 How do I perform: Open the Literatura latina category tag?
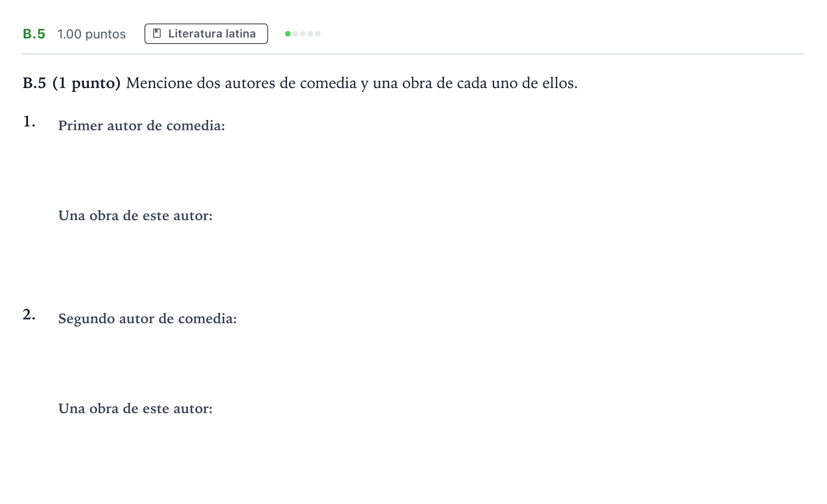pos(206,34)
